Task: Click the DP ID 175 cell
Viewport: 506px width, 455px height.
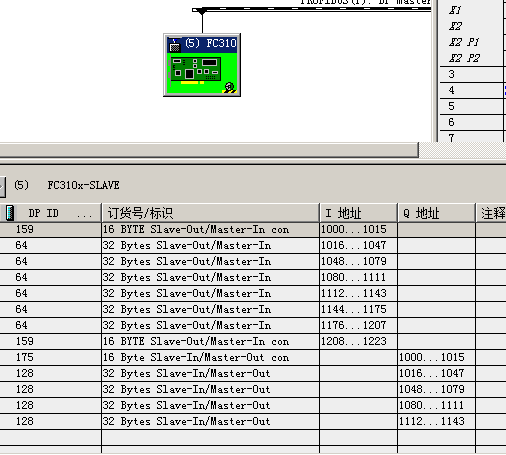Action: tap(51, 357)
